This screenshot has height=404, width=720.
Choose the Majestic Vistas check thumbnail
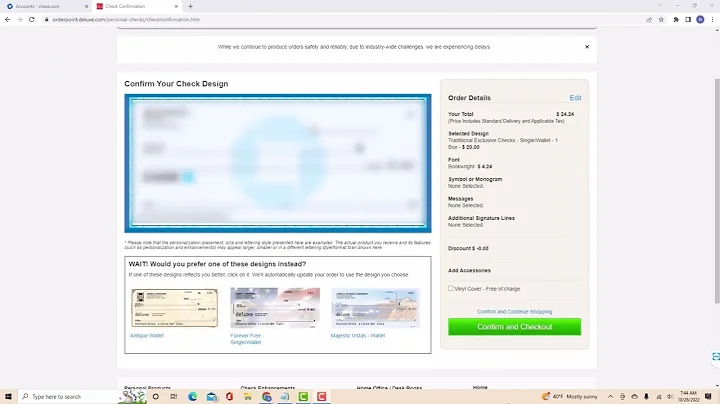point(375,308)
